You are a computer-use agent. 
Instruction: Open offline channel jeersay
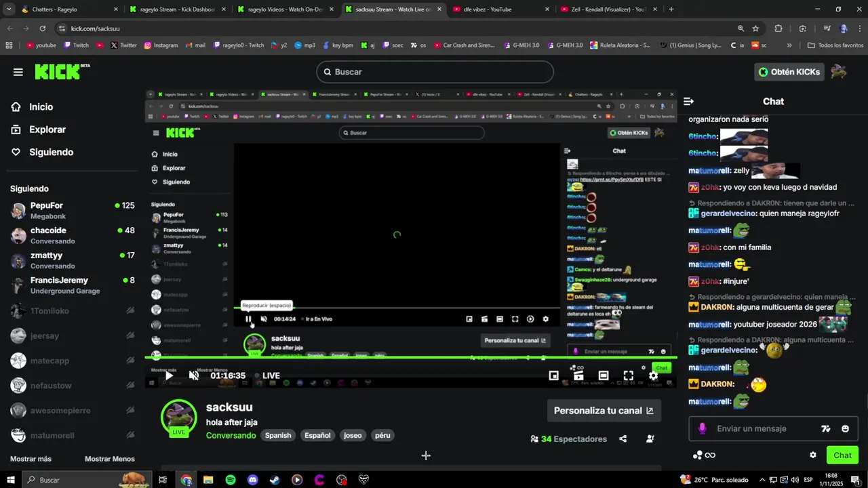[x=73, y=335]
